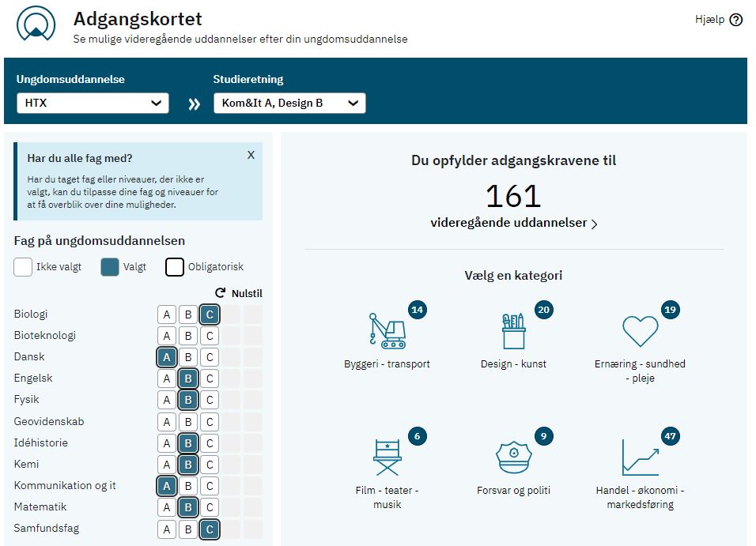
Task: Select level A for Matematik
Action: pyautogui.click(x=166, y=507)
